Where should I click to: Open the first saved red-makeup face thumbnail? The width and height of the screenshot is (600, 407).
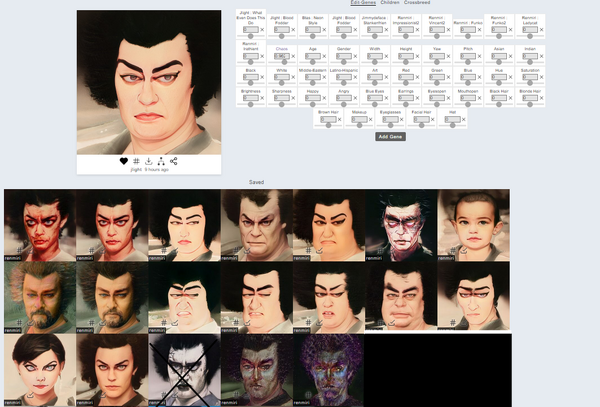[x=40, y=225]
